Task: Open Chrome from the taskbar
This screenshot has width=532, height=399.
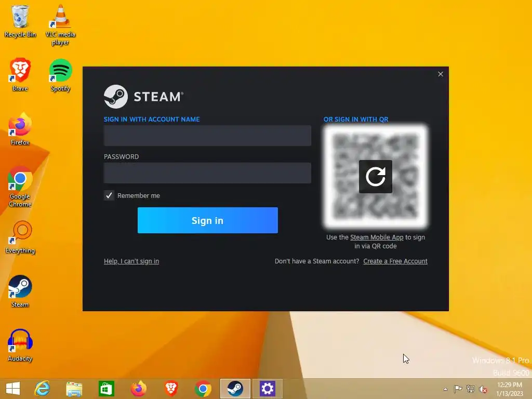Action: [203, 389]
